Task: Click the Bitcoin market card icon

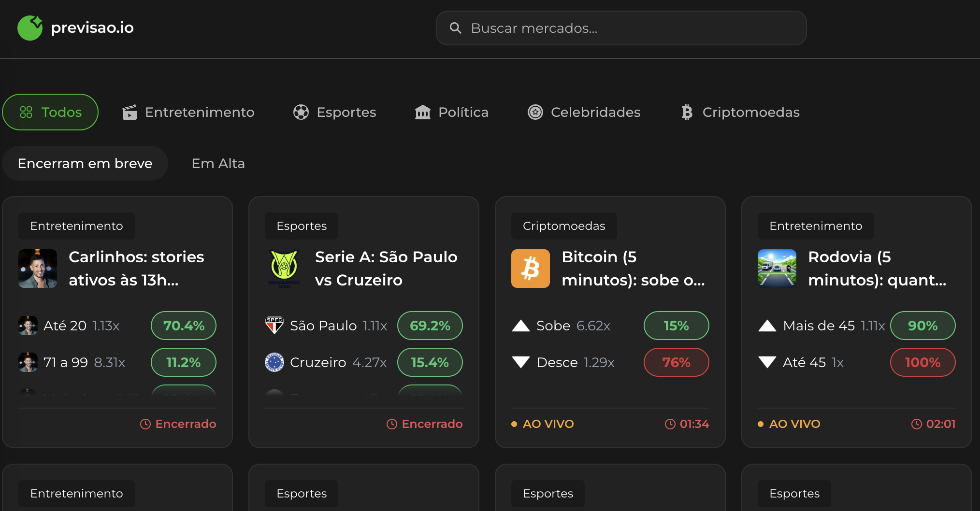Action: point(530,269)
